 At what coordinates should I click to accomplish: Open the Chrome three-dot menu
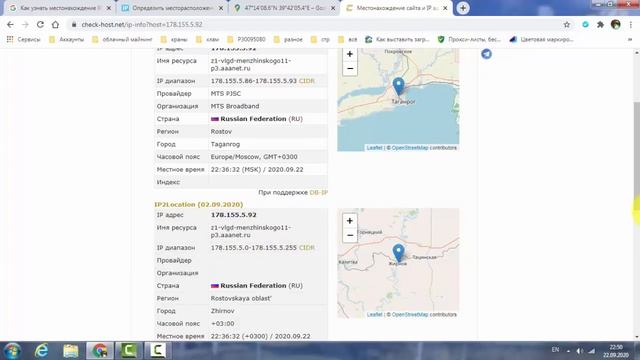(x=631, y=24)
